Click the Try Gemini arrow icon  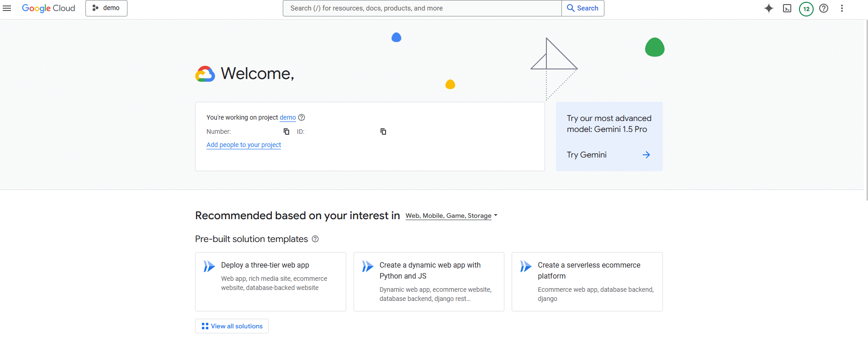[x=646, y=155]
